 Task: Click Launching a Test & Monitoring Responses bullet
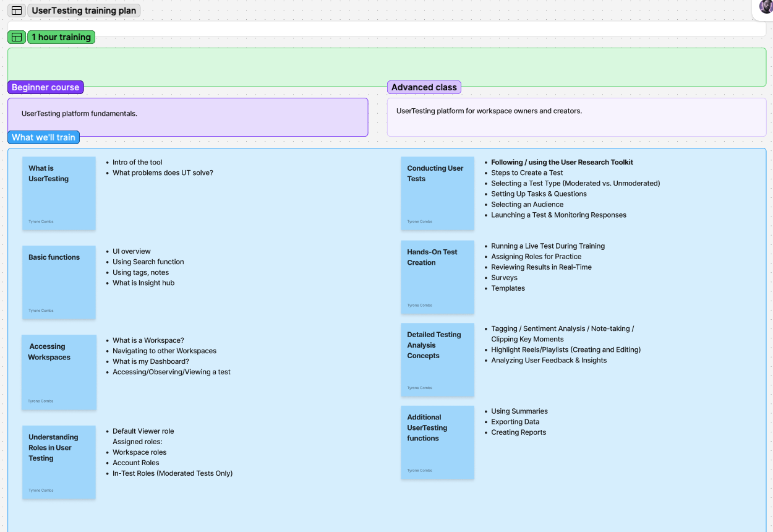coord(558,215)
